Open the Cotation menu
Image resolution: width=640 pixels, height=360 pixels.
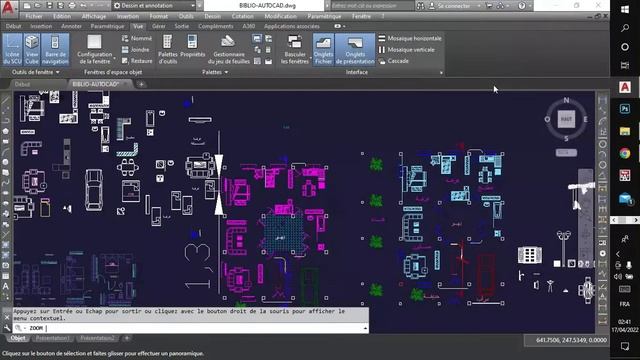coord(242,16)
